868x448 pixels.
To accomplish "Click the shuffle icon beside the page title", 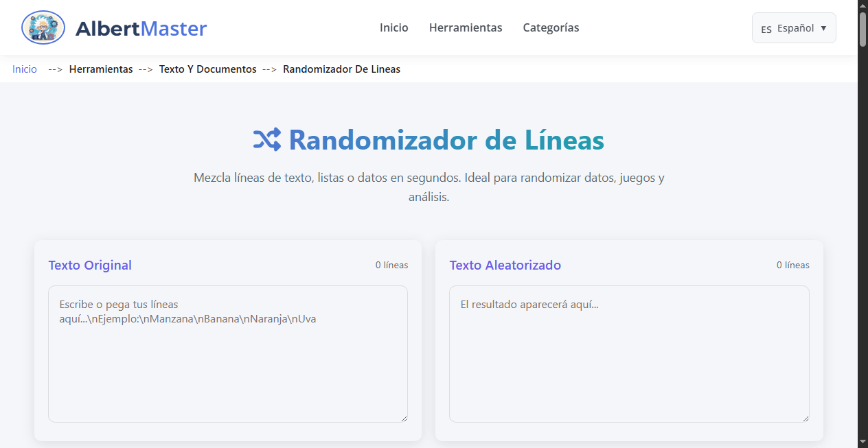I will [266, 139].
